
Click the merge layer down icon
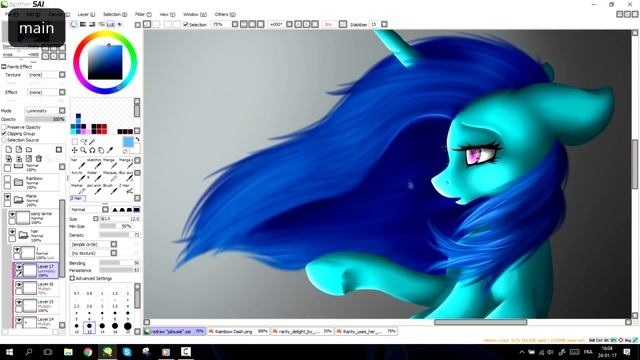click(19, 158)
